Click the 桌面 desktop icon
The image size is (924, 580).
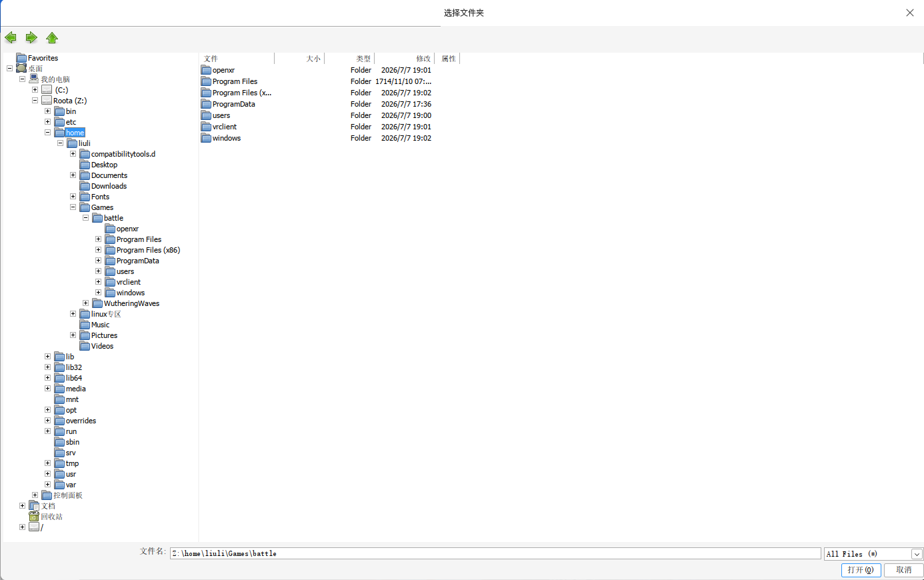[x=21, y=69]
